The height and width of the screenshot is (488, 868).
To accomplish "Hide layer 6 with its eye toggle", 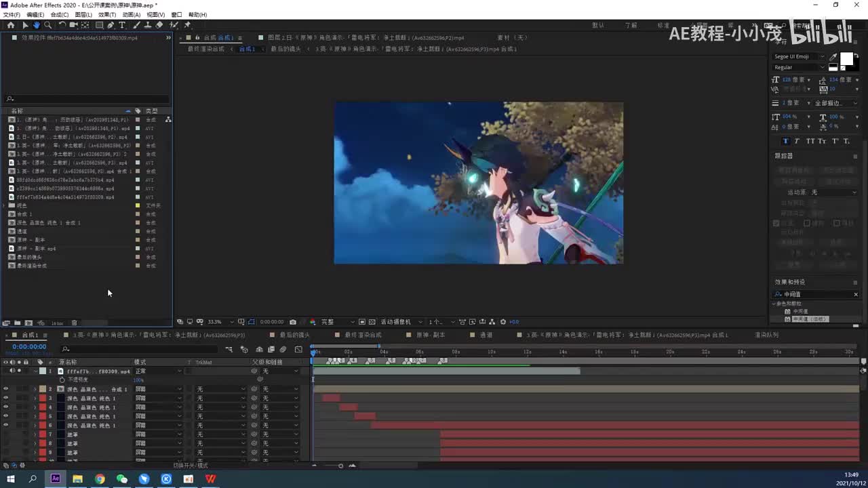I will (x=5, y=425).
